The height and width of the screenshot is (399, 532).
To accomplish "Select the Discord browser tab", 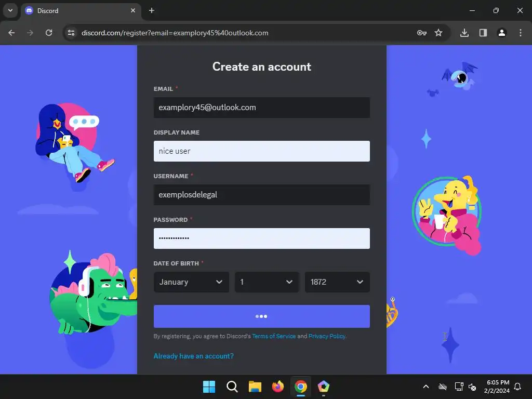I will tap(81, 11).
